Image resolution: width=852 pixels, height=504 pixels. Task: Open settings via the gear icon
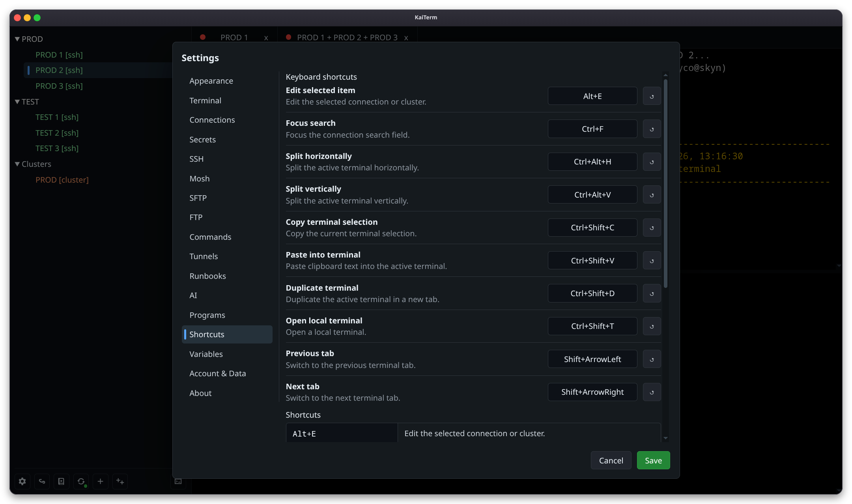pos(22,481)
